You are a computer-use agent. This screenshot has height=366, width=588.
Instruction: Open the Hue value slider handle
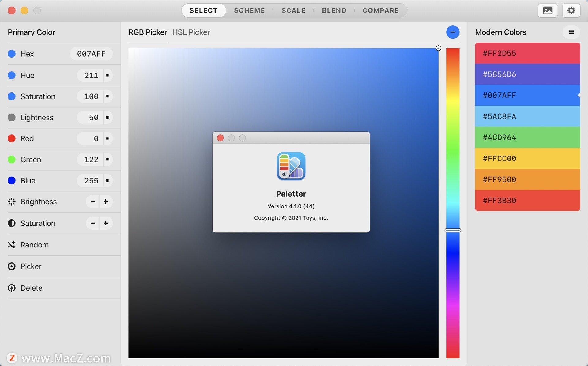108,75
